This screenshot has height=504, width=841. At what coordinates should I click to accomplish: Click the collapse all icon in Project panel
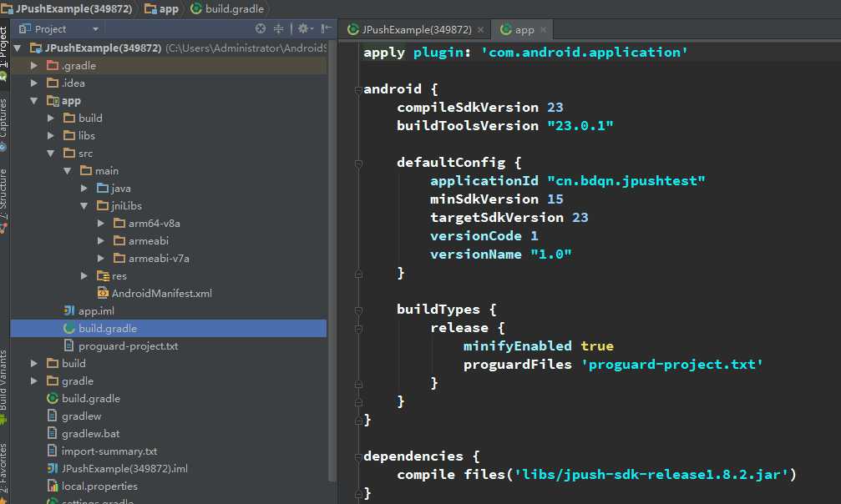pos(278,28)
